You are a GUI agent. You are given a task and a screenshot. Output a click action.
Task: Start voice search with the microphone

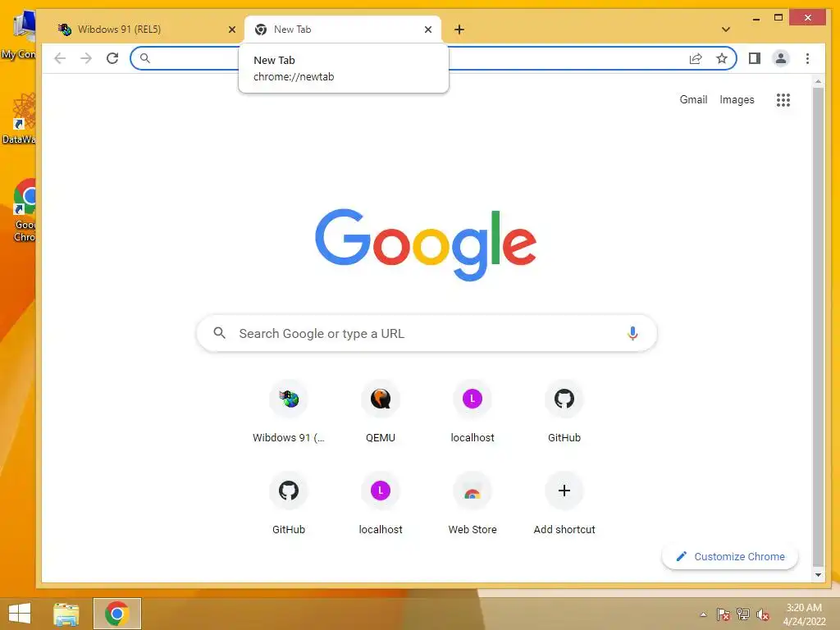(x=632, y=333)
